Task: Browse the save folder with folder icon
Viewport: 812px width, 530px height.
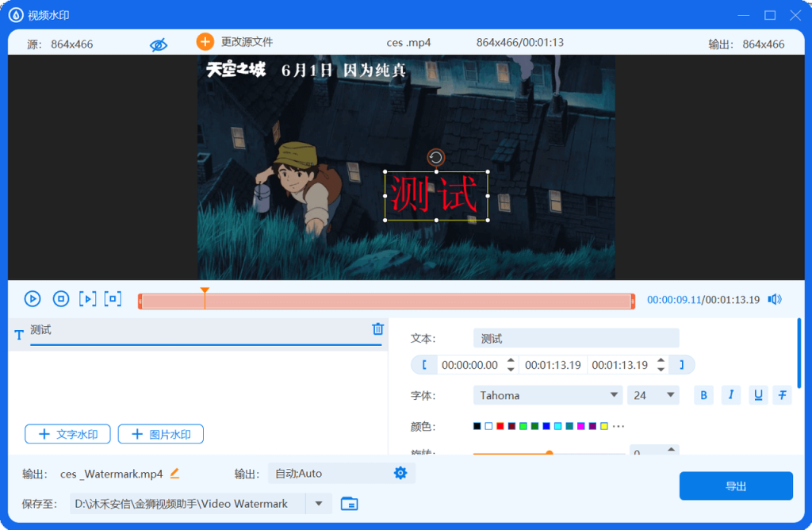Action: 349,504
